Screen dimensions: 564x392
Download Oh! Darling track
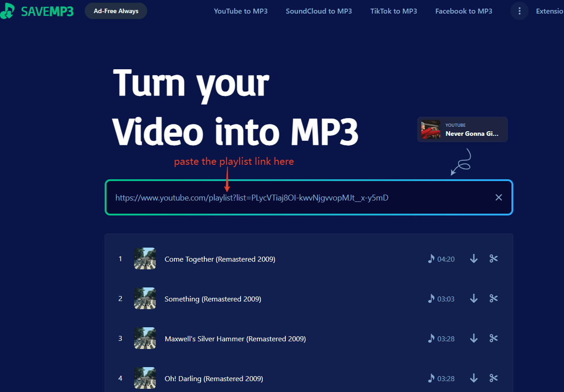(474, 378)
